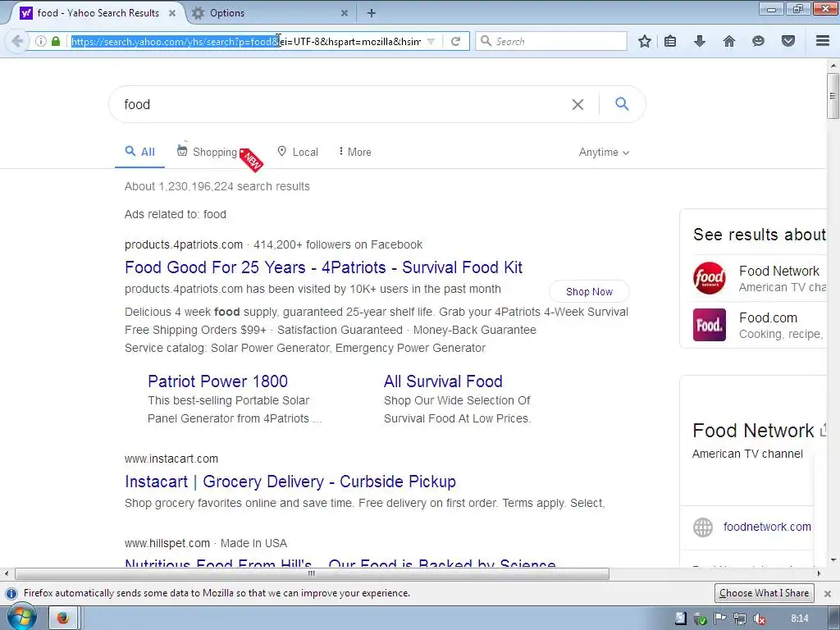This screenshot has height=630, width=840.
Task: Click the horizontal scrollbar thumb
Action: (x=312, y=573)
